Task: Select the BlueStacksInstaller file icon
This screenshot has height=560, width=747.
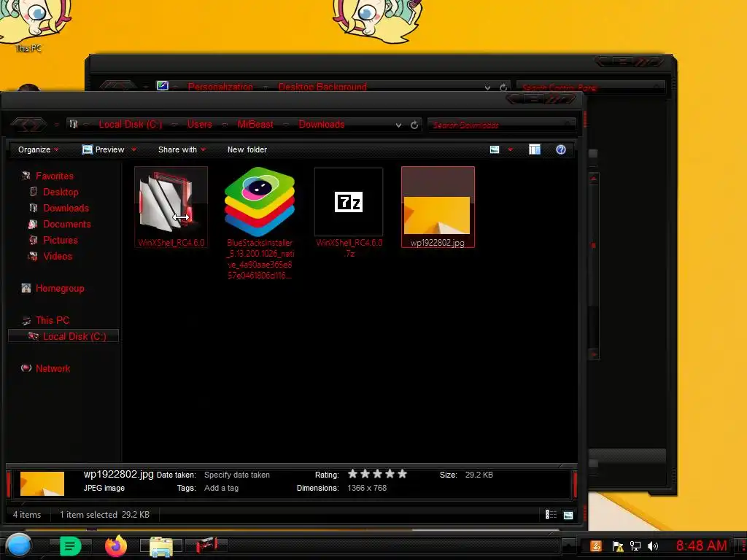Action: point(260,203)
